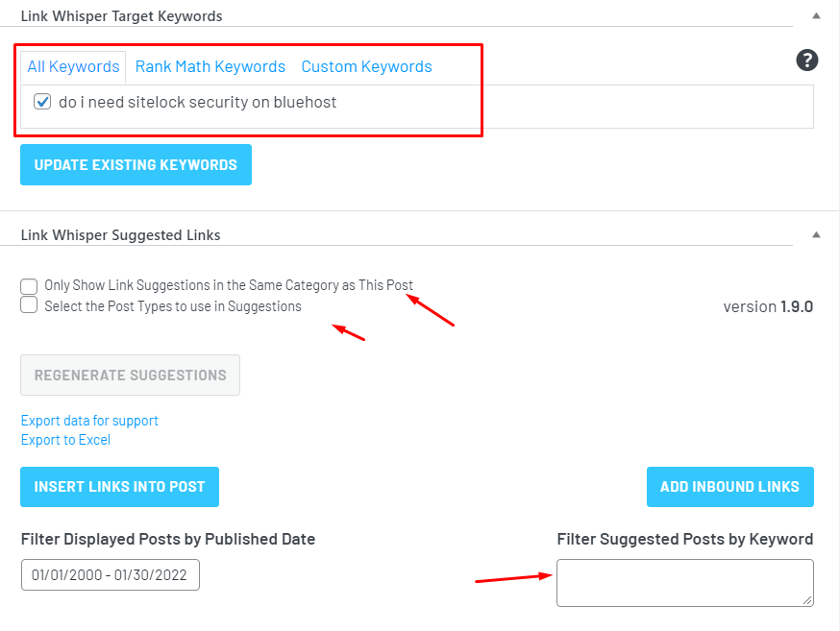Open the Custom Keywords tab
The width and height of the screenshot is (840, 631).
tap(366, 66)
